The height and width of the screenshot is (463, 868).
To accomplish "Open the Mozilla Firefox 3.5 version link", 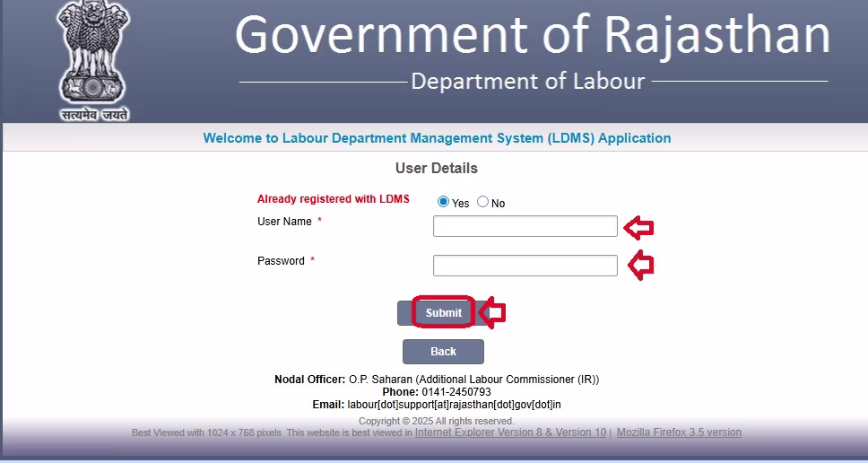I will coord(679,432).
